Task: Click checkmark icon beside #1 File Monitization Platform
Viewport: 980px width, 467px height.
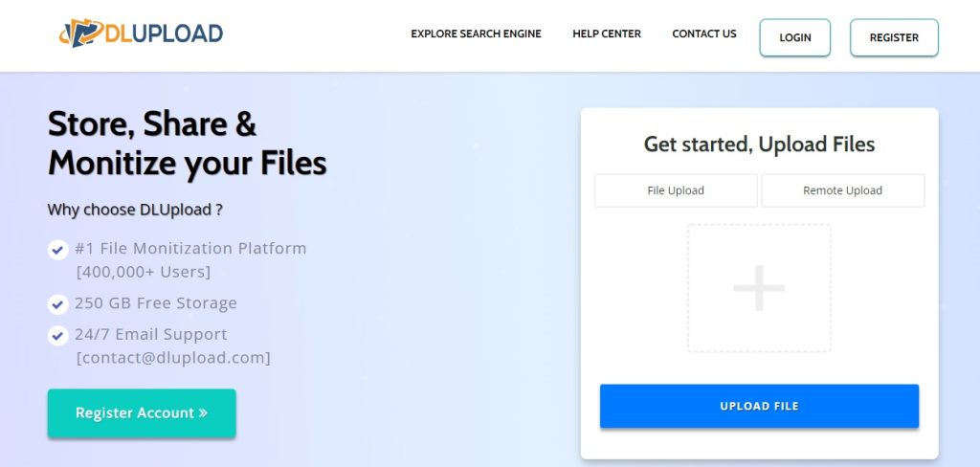Action: (57, 250)
